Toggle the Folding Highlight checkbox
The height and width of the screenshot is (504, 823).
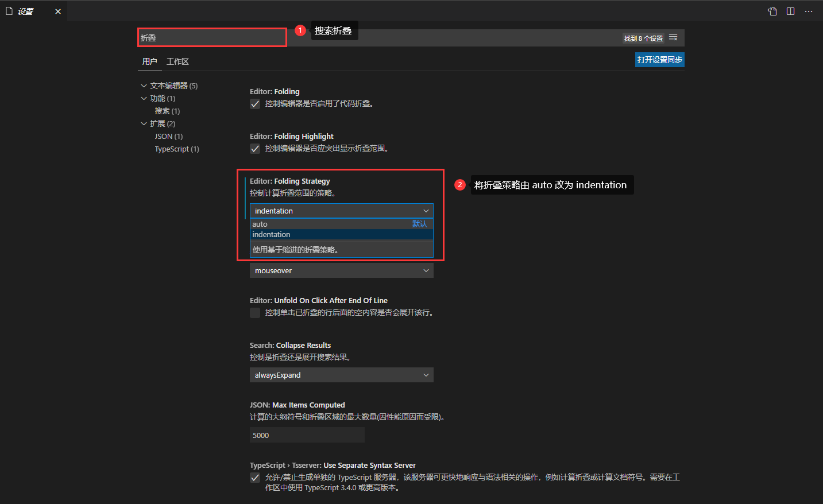coord(255,149)
